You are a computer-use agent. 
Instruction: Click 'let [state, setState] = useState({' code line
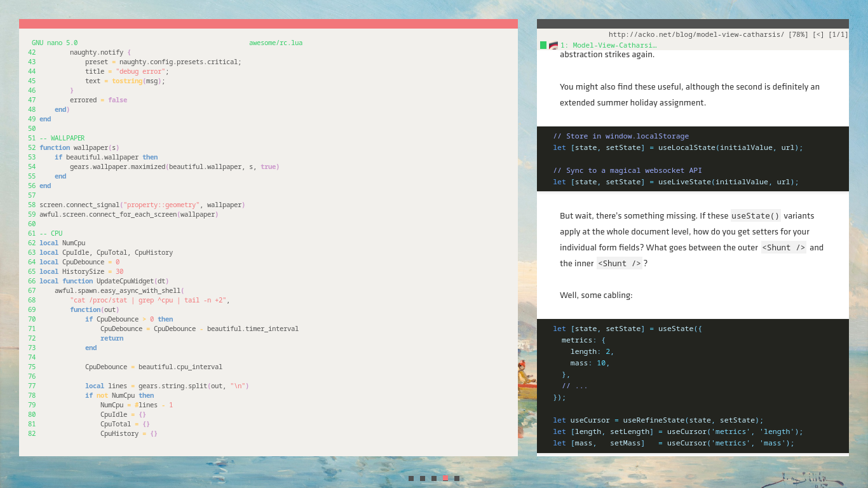627,329
